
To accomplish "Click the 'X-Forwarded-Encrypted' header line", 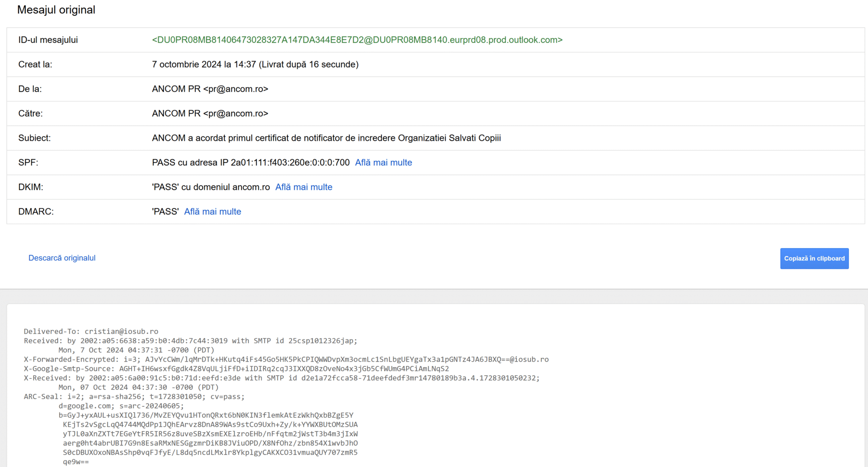I will coord(286,359).
